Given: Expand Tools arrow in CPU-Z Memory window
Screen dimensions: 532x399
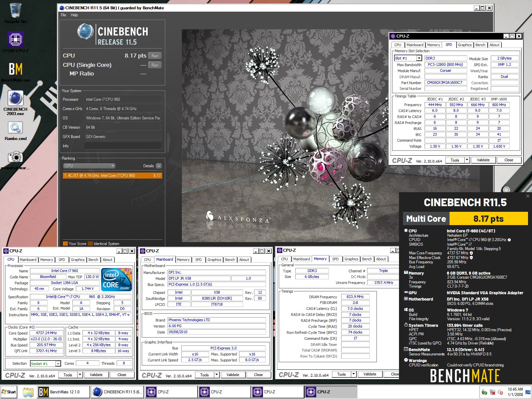Looking at the screenshot, I should click(353, 374).
